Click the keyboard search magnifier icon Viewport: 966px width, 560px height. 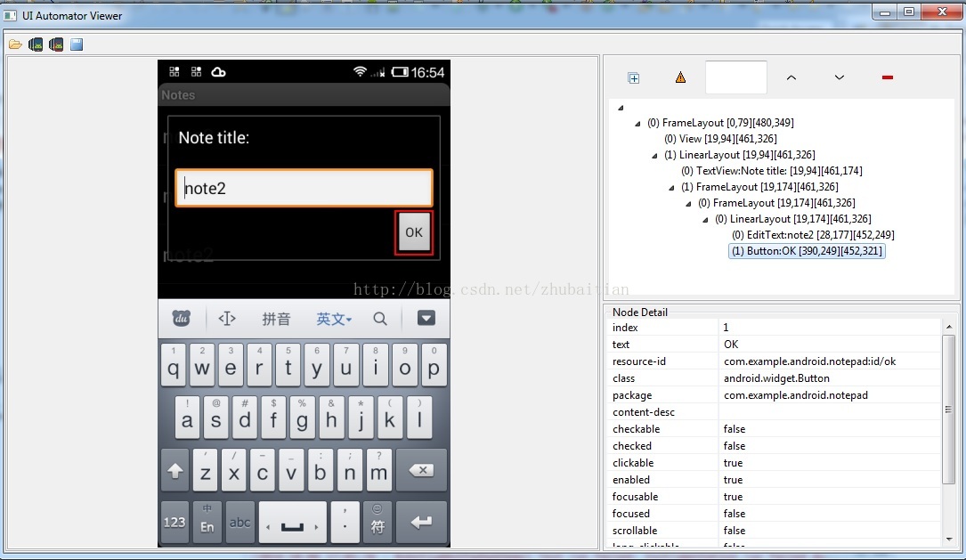(380, 319)
